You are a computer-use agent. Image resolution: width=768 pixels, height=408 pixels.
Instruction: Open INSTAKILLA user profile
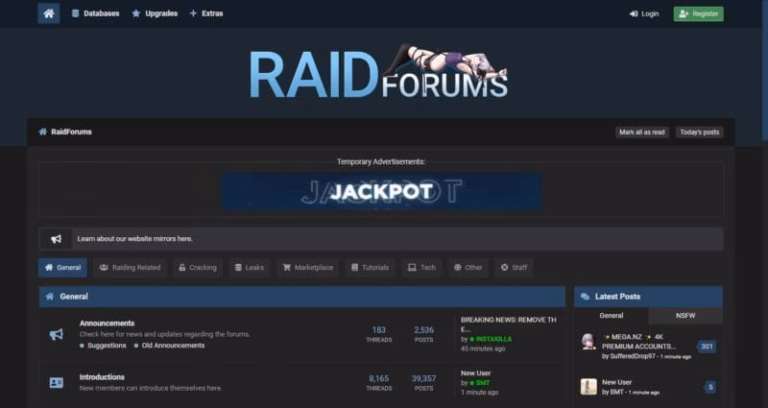coord(494,339)
